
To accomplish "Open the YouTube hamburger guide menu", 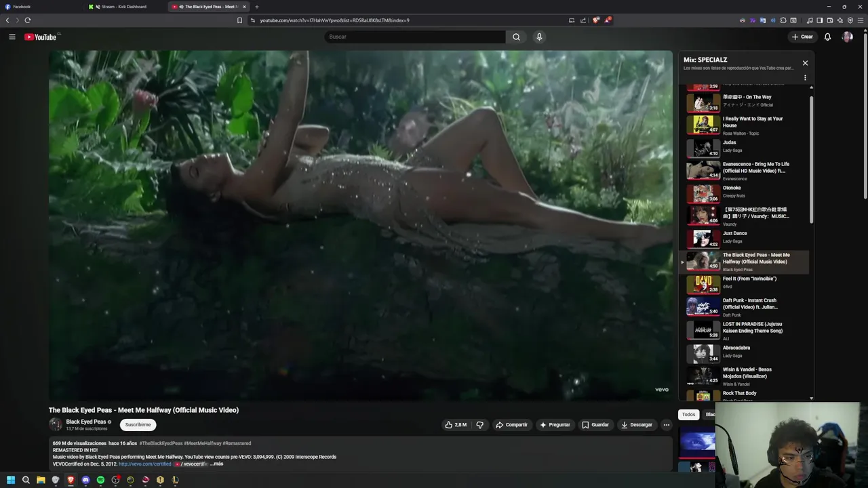I will tap(12, 37).
